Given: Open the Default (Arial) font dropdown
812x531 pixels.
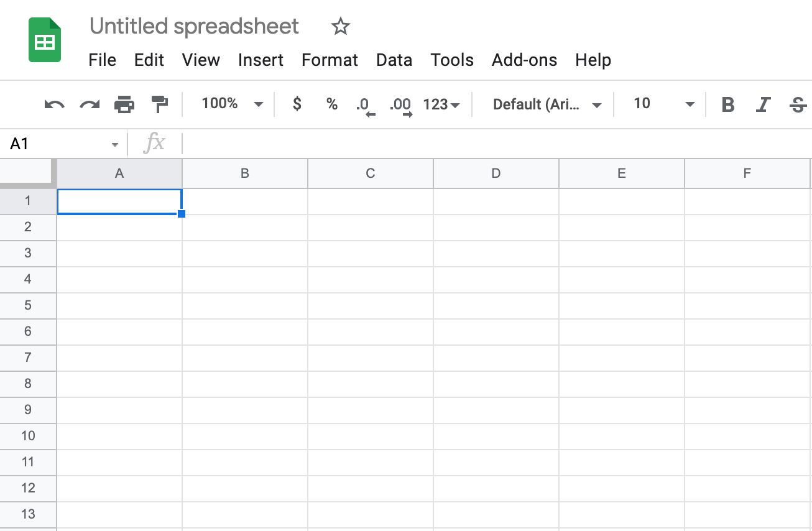Looking at the screenshot, I should [547, 104].
